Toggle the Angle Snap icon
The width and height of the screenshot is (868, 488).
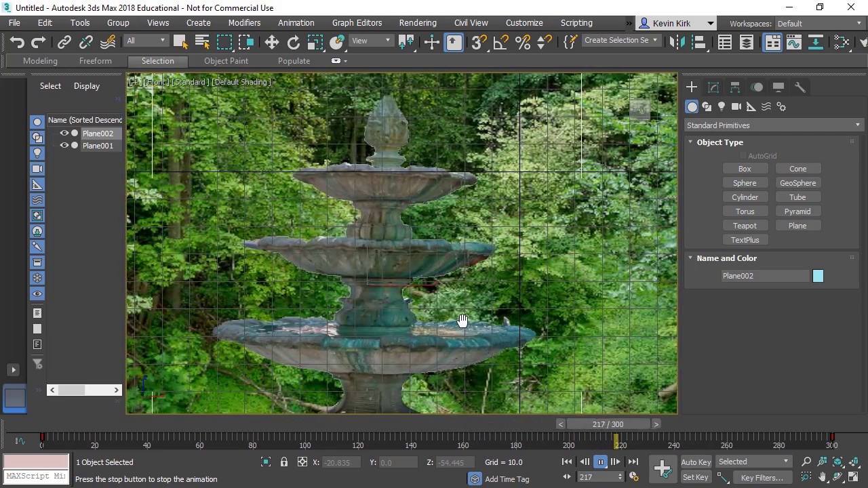500,42
